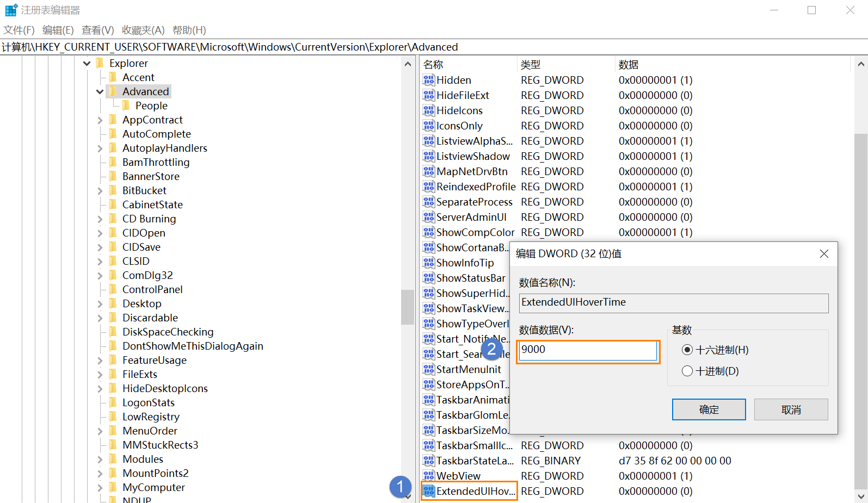
Task: Click the ListviewShadow value icon
Action: (x=429, y=157)
